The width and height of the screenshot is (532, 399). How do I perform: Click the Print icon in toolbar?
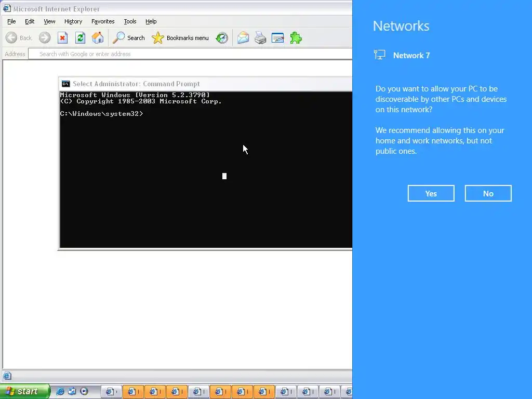click(260, 38)
